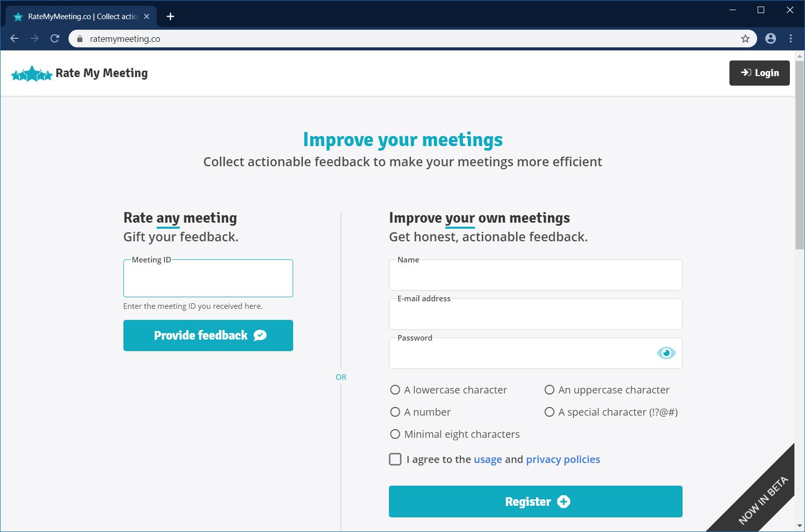Open the usage policy link
The image size is (805, 532).
point(488,459)
